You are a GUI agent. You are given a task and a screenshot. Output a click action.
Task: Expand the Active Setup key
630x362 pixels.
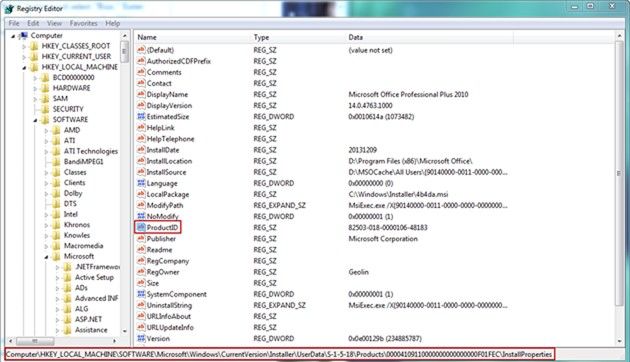pos(58,278)
